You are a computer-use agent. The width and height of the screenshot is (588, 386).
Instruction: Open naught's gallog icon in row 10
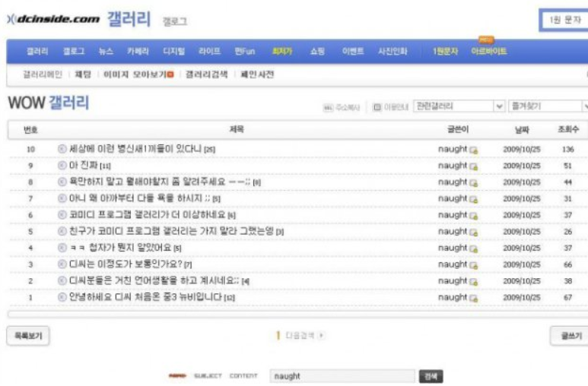tap(474, 150)
